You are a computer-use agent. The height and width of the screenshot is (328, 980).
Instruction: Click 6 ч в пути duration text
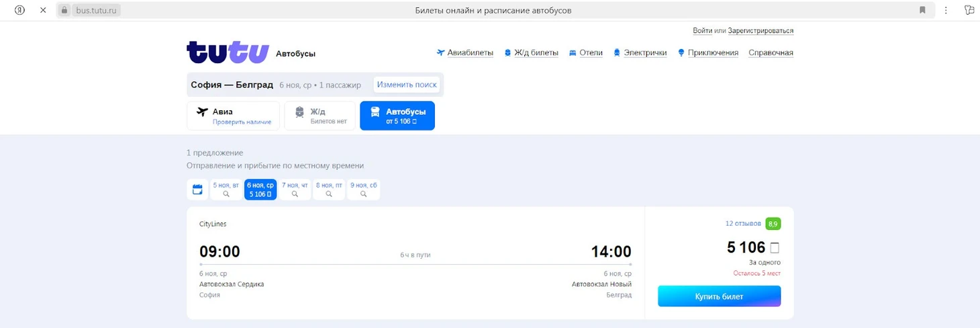pyautogui.click(x=415, y=255)
